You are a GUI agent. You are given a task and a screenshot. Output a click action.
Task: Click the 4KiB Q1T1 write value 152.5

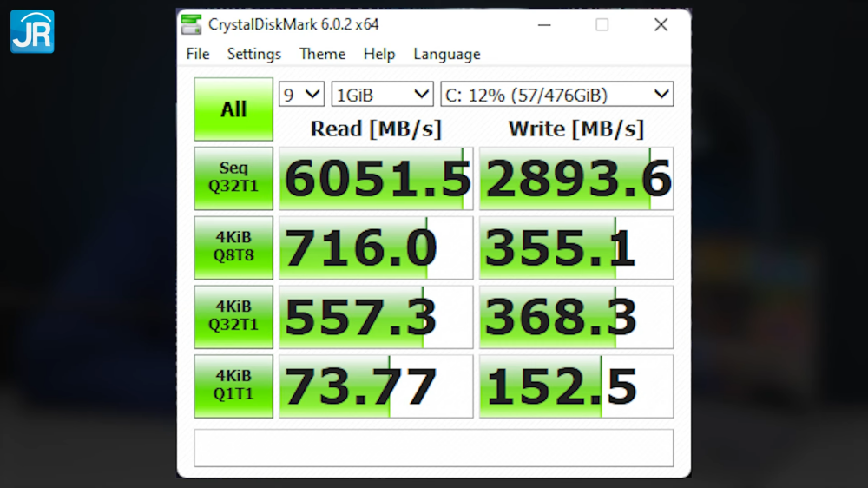[x=576, y=386]
